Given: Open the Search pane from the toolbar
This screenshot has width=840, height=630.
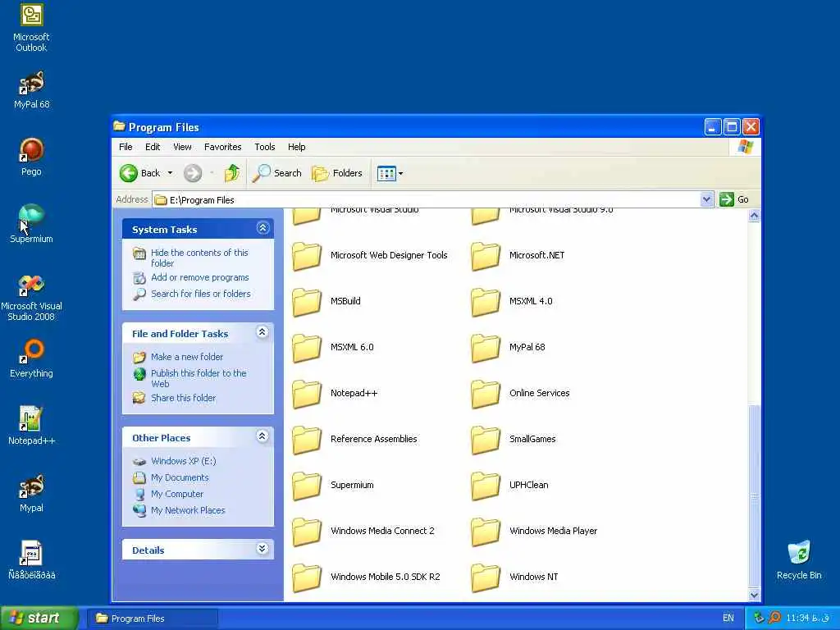Looking at the screenshot, I should click(x=277, y=173).
